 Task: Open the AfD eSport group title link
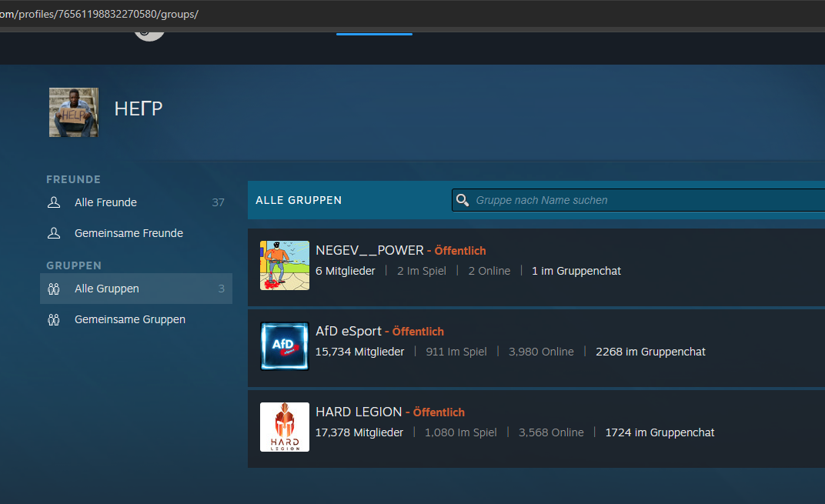[349, 331]
